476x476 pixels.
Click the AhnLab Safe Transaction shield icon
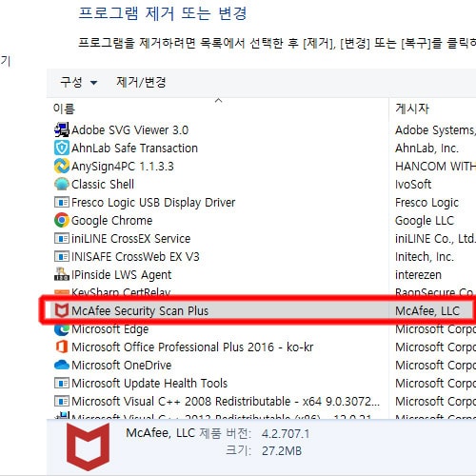tap(62, 148)
